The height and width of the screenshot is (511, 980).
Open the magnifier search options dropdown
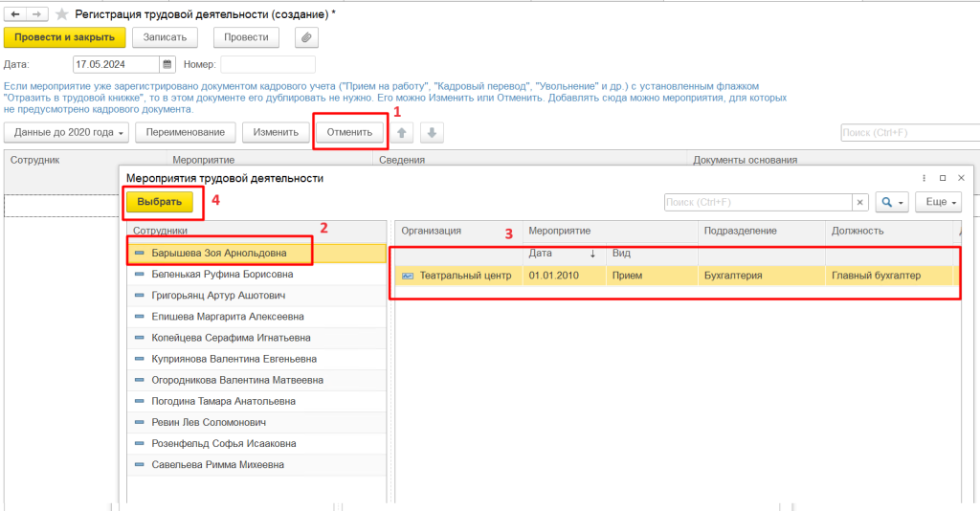pos(892,203)
